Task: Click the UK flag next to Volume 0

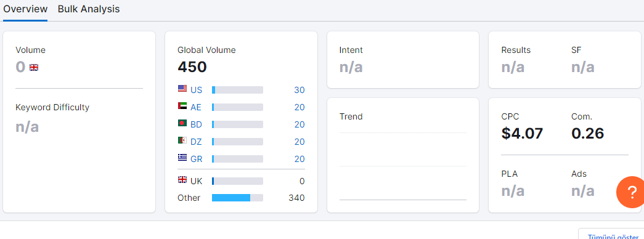Action: click(34, 67)
